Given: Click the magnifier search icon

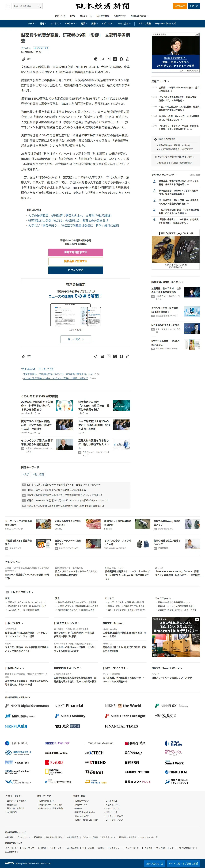Looking at the screenshot, I should click(39, 6).
